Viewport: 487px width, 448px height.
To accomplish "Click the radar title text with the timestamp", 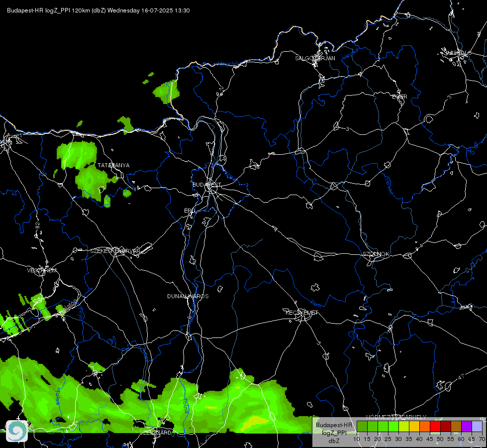I will (98, 10).
